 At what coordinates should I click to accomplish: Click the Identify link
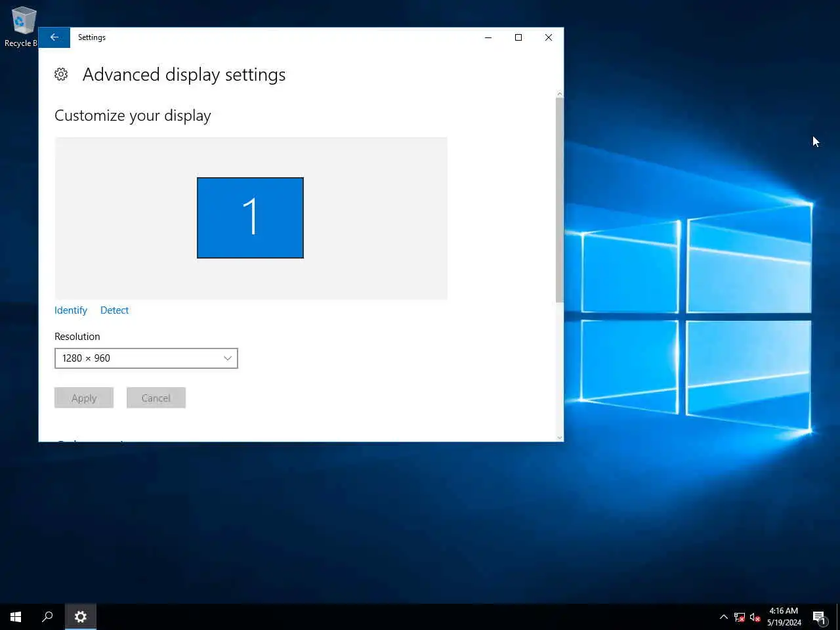tap(71, 310)
